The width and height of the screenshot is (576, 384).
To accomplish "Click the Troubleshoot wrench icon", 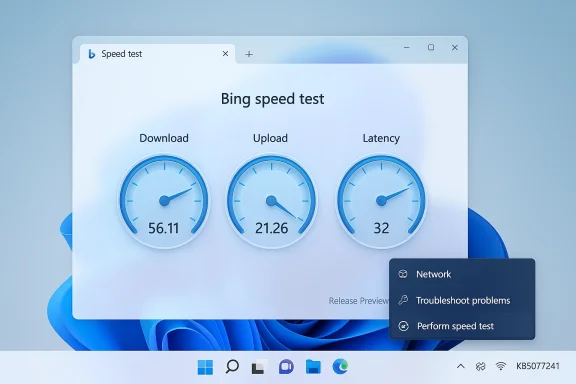I will [x=403, y=300].
